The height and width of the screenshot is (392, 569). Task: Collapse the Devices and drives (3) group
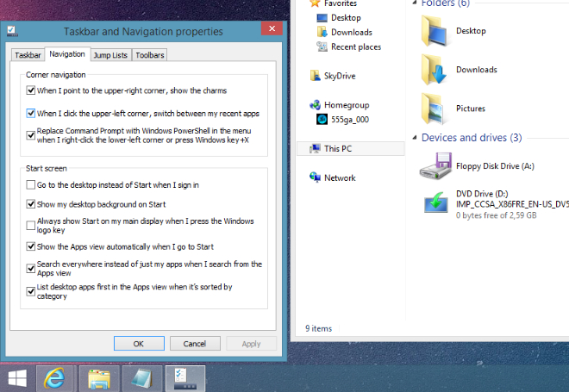click(415, 138)
